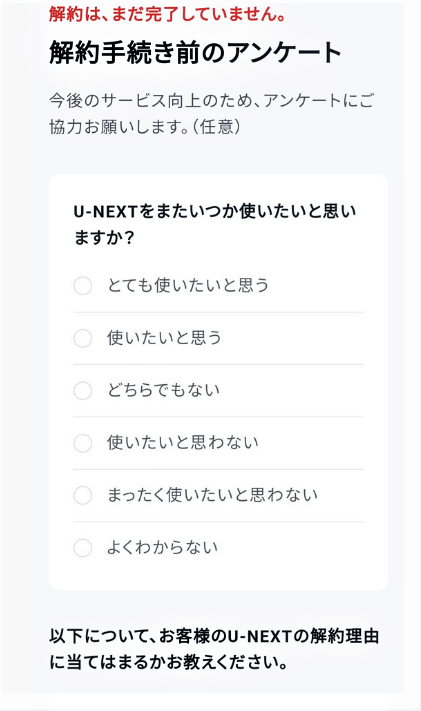
Task: Tap the 使いたいと思わない label text
Action: pyautogui.click(x=183, y=443)
